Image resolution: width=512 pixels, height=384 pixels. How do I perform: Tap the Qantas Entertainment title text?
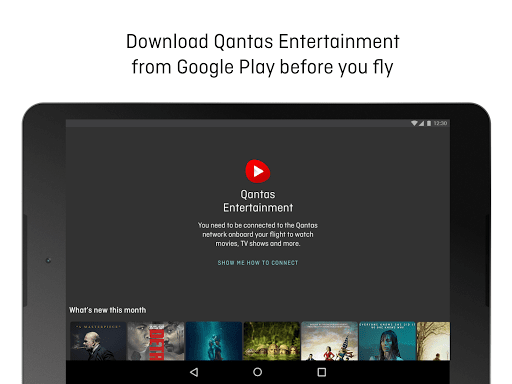click(258, 201)
